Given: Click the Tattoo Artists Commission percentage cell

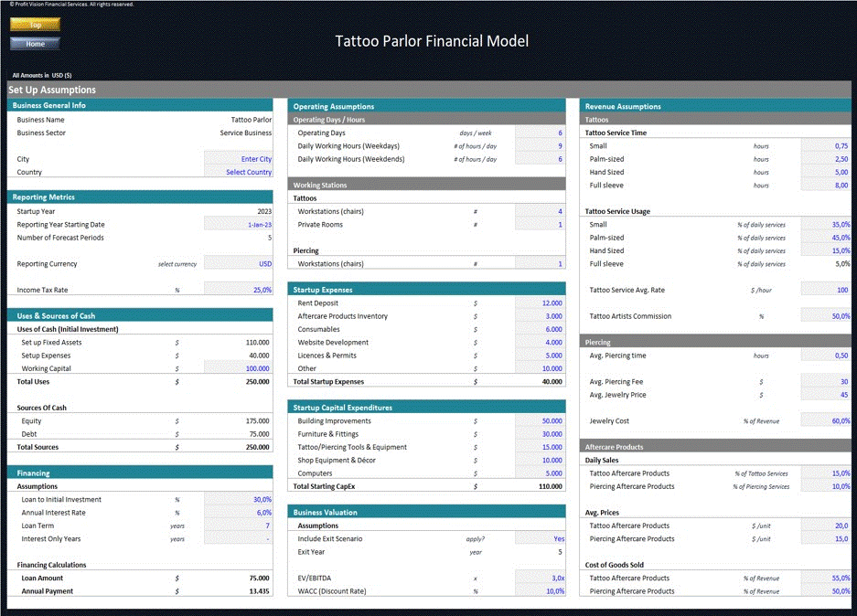Looking at the screenshot, I should click(826, 316).
